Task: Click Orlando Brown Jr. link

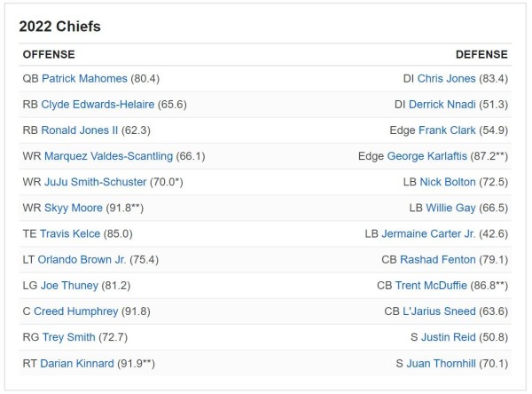Action: (82, 260)
